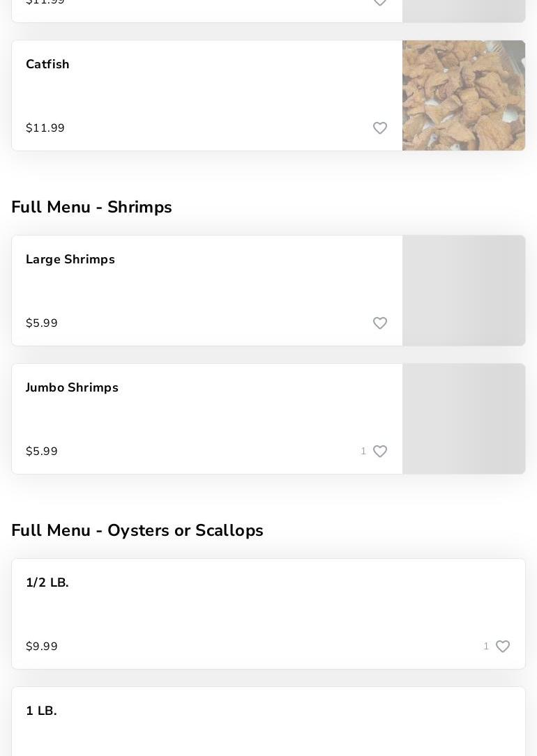The height and width of the screenshot is (756, 537).
Task: Click heart icon on Large Shrimps
Action: tap(380, 323)
